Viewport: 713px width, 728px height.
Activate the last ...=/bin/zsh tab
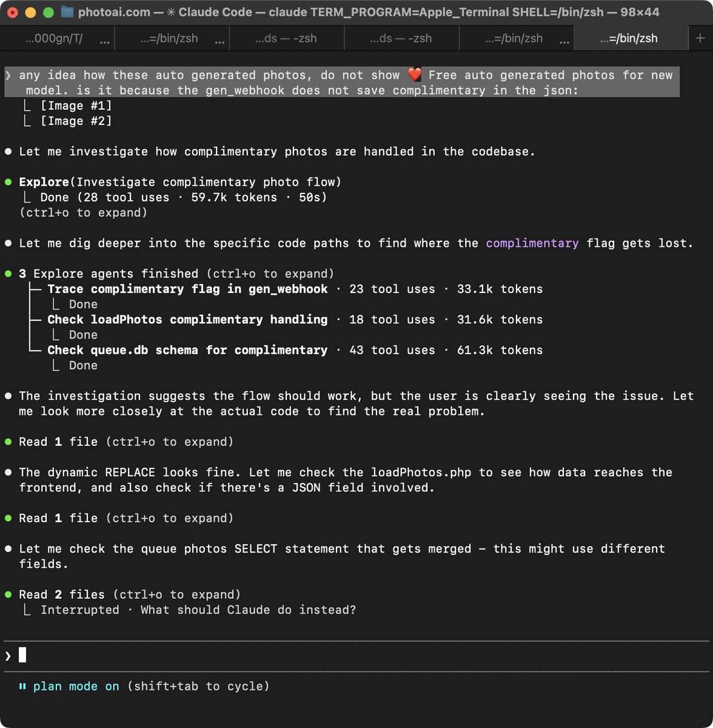[x=628, y=38]
